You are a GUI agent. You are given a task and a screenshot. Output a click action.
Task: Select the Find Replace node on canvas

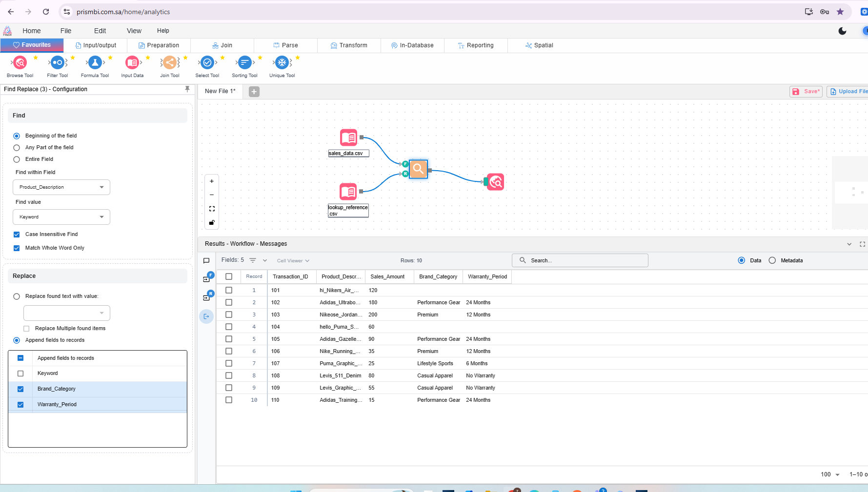[x=418, y=169]
